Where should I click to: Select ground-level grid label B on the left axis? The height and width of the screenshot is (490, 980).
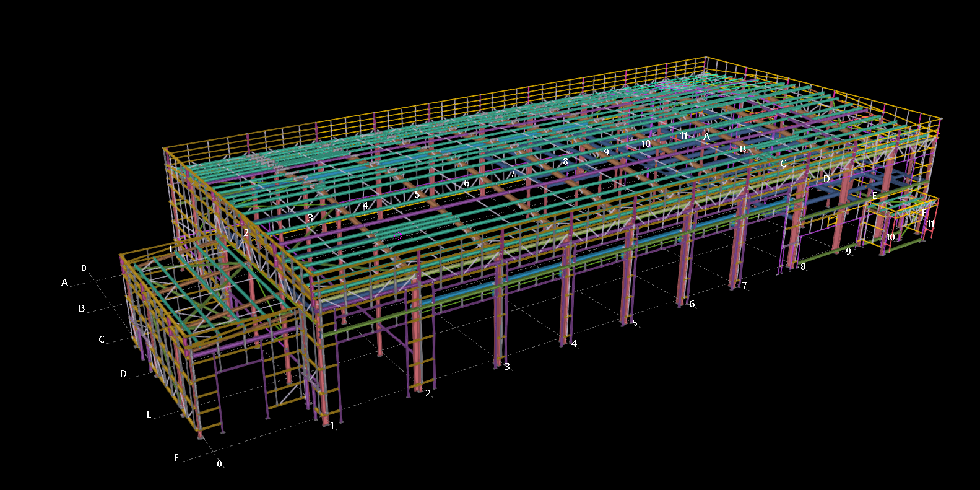[82, 308]
